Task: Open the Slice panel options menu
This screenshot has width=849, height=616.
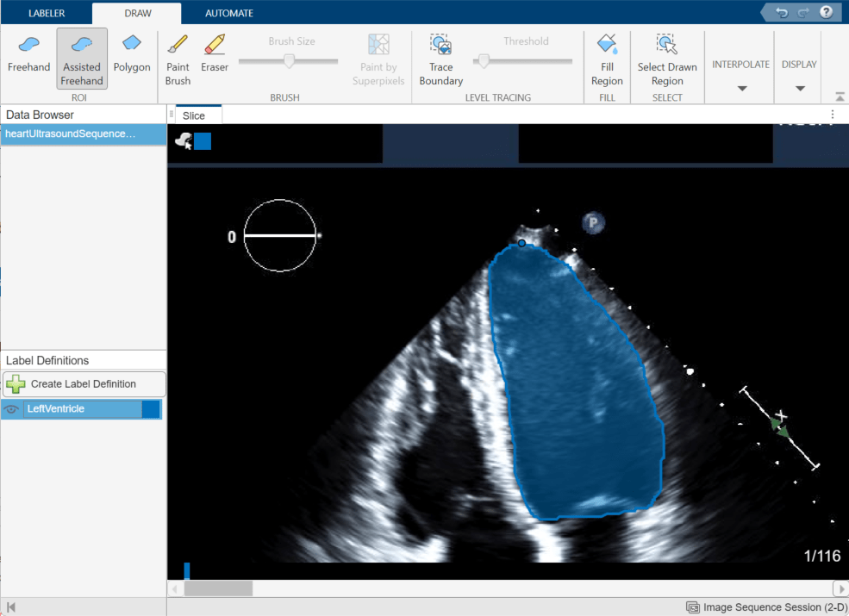Action: point(831,114)
